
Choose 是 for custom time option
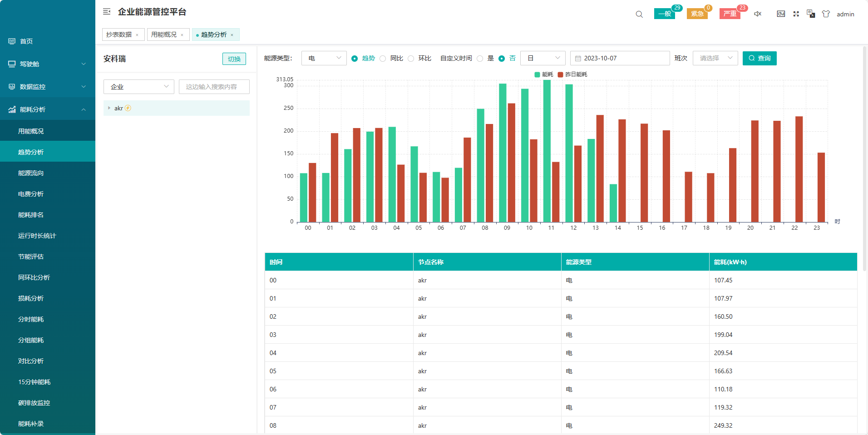point(480,59)
